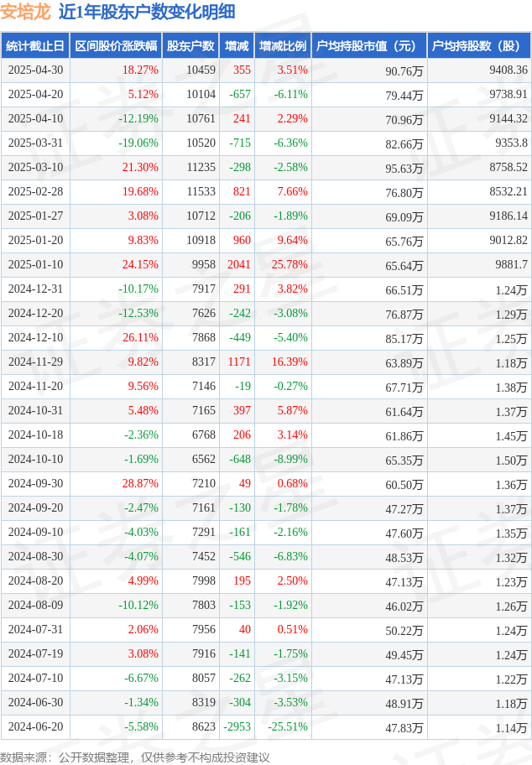
Task: Select the 18.27% price change cell
Action: [x=140, y=70]
